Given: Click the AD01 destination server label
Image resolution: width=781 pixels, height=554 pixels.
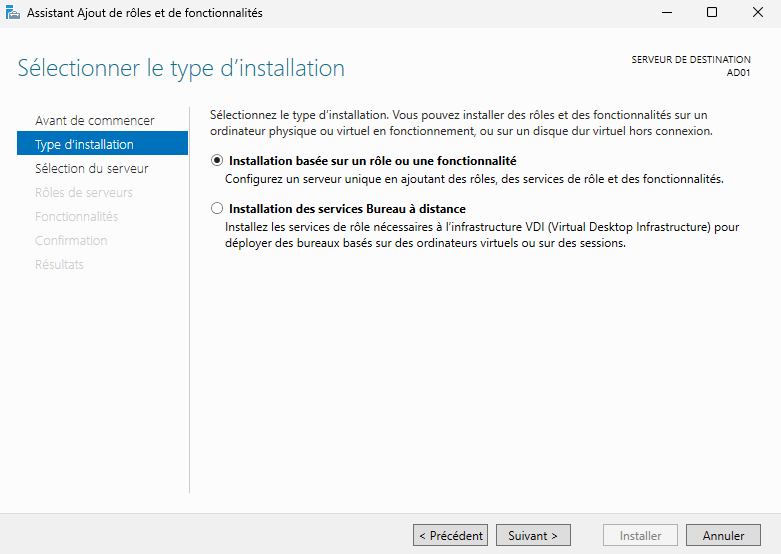Looking at the screenshot, I should click(x=738, y=72).
